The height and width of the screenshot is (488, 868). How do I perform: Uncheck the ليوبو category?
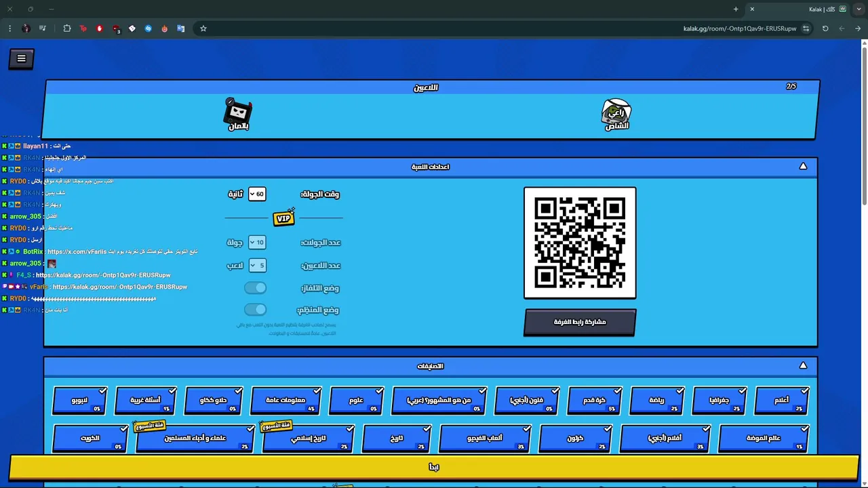79,401
